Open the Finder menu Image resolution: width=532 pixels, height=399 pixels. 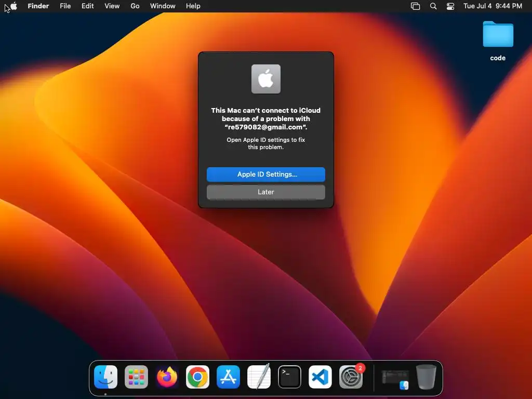click(x=38, y=6)
